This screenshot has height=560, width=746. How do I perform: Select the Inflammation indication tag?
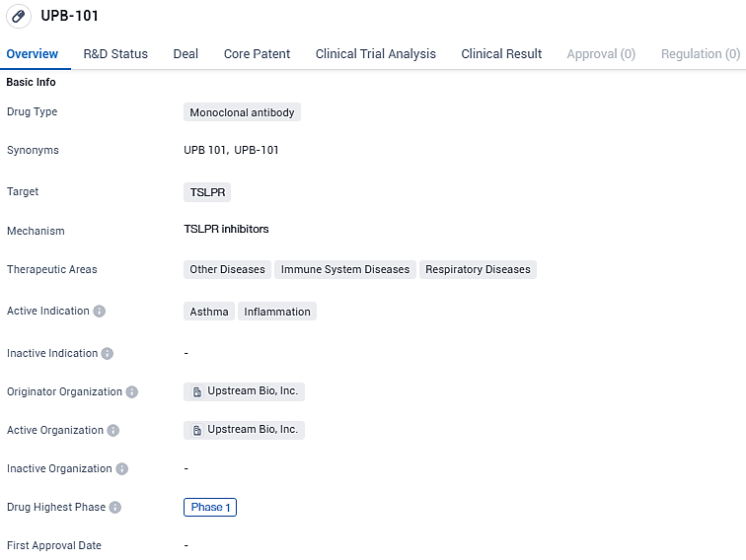(x=277, y=312)
